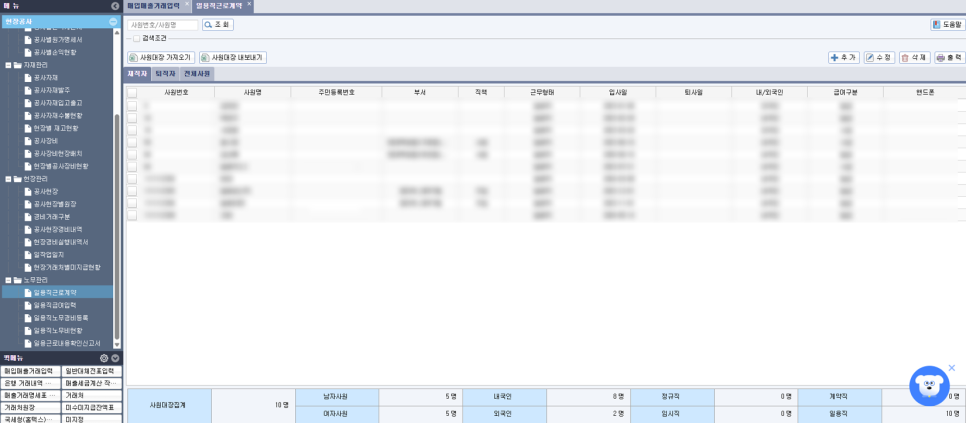
Task: Close the 일용직근로계약 tab
Action: [249, 4]
